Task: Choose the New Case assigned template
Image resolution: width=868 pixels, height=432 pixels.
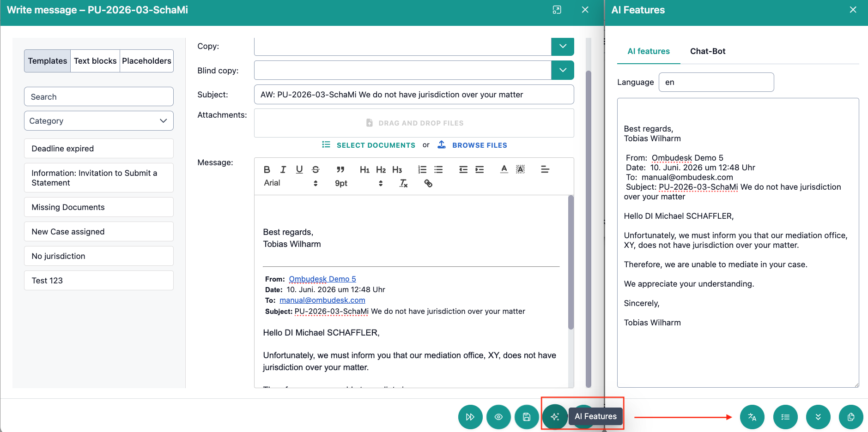Action: pyautogui.click(x=99, y=232)
